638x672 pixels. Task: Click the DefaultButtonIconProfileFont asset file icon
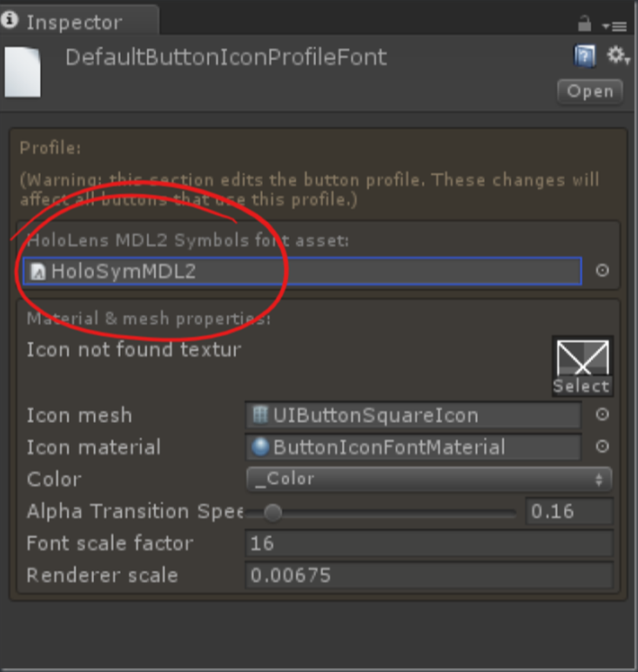tap(23, 72)
